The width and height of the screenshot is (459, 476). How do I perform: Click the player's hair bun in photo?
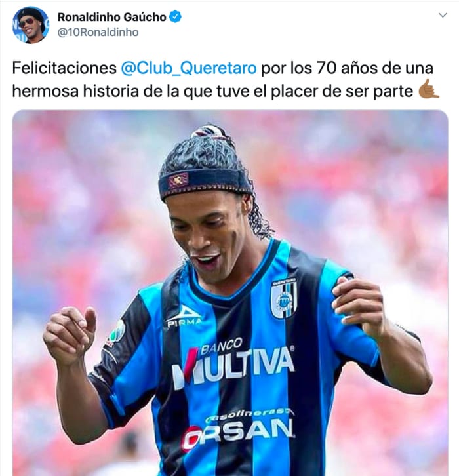coord(209,131)
